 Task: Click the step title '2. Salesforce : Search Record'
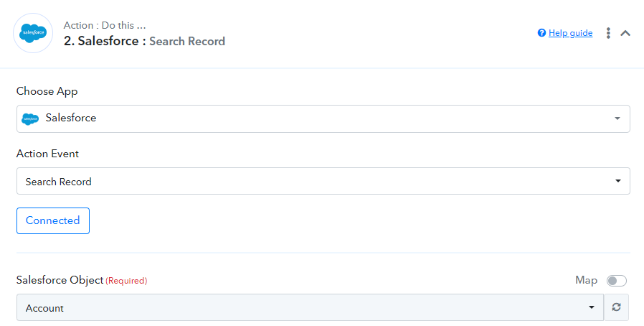pyautogui.click(x=144, y=41)
